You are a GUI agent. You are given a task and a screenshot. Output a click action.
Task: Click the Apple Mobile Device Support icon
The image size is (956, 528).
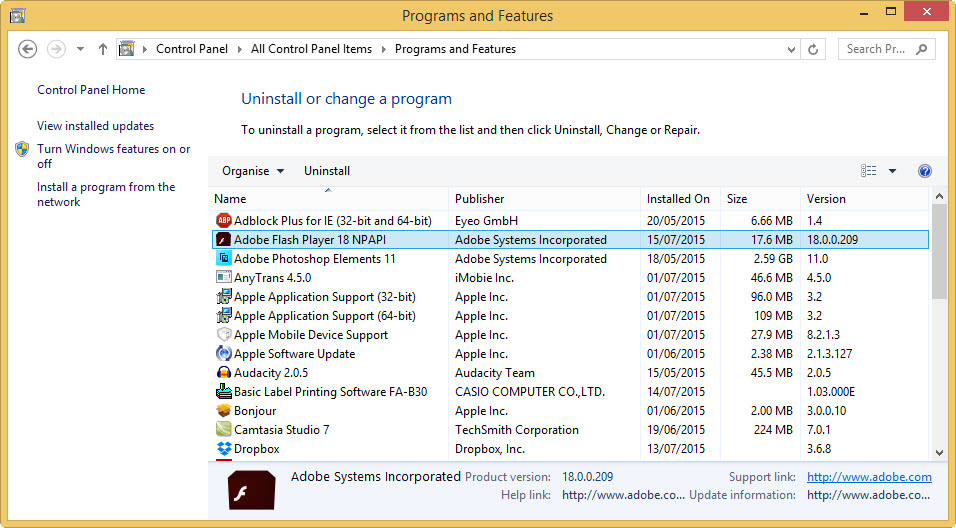[224, 334]
